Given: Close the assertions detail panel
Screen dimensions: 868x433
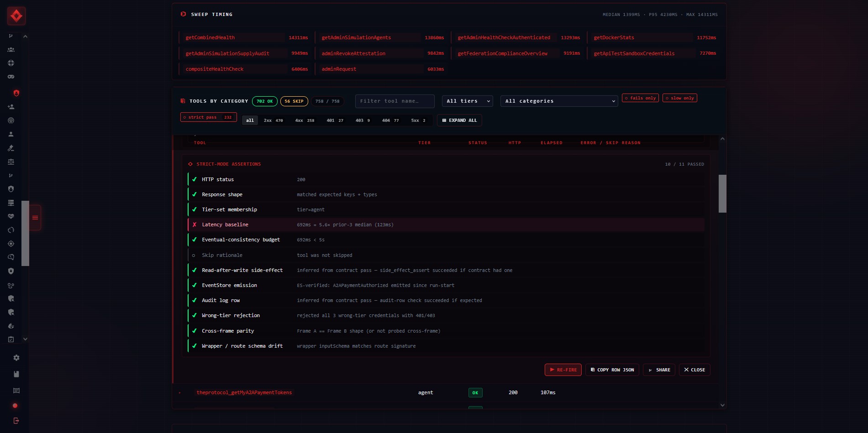Looking at the screenshot, I should 694,370.
